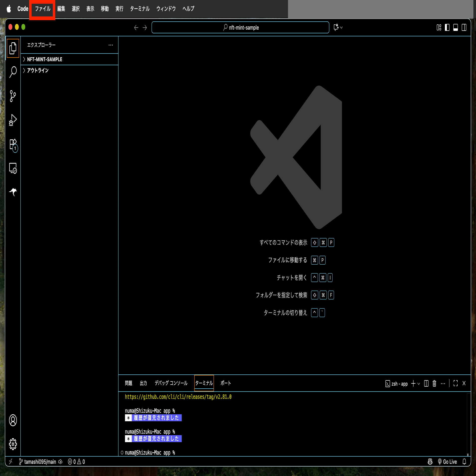
Task: Maximize the terminal panel size
Action: click(456, 383)
